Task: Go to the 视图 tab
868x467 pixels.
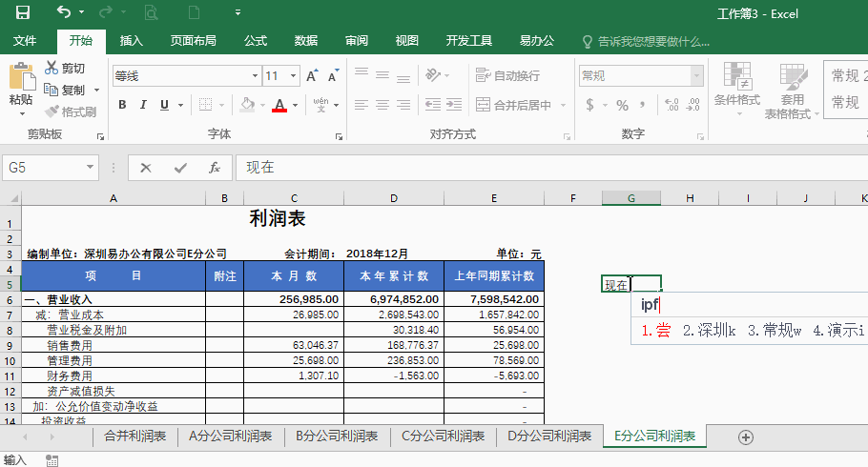Action: tap(407, 41)
